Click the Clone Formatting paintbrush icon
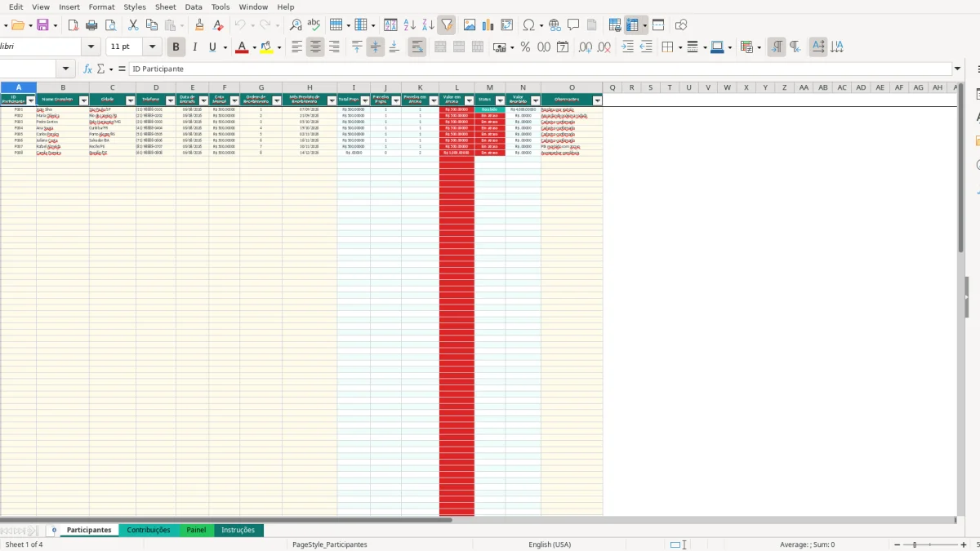Image resolution: width=980 pixels, height=551 pixels. [x=201, y=25]
